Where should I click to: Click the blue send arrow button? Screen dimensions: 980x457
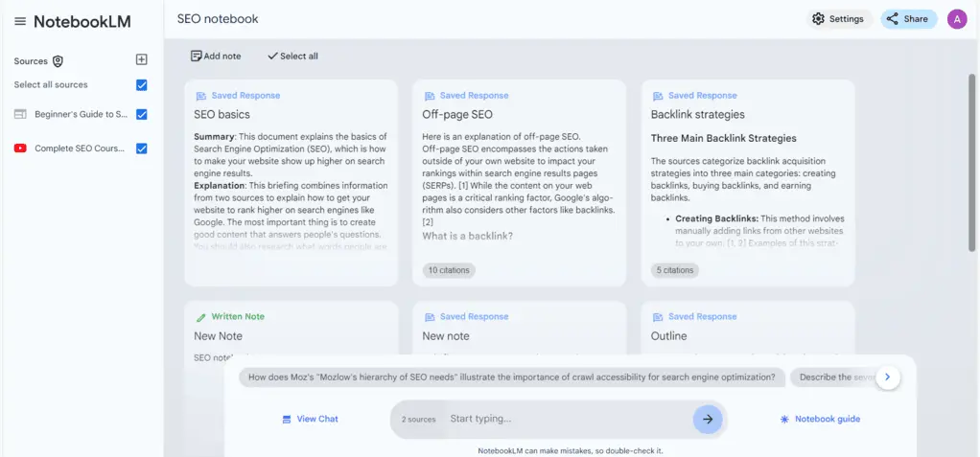(x=707, y=419)
